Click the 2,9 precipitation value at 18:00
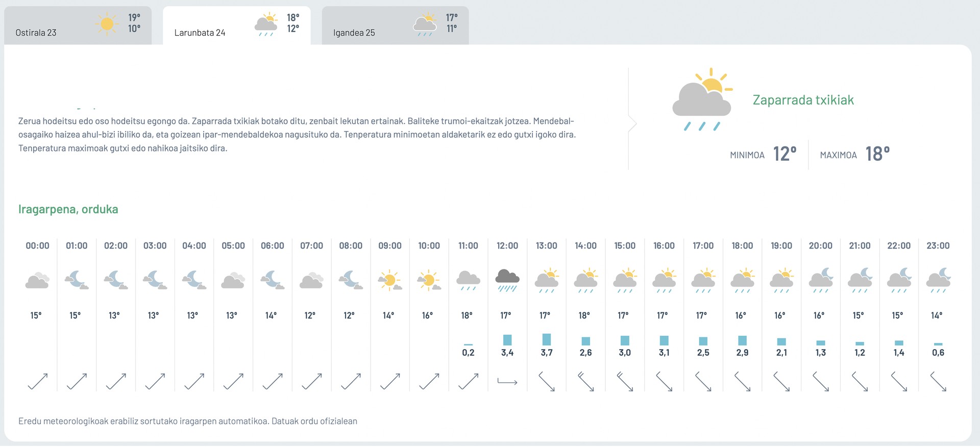The height and width of the screenshot is (447, 980). click(742, 353)
